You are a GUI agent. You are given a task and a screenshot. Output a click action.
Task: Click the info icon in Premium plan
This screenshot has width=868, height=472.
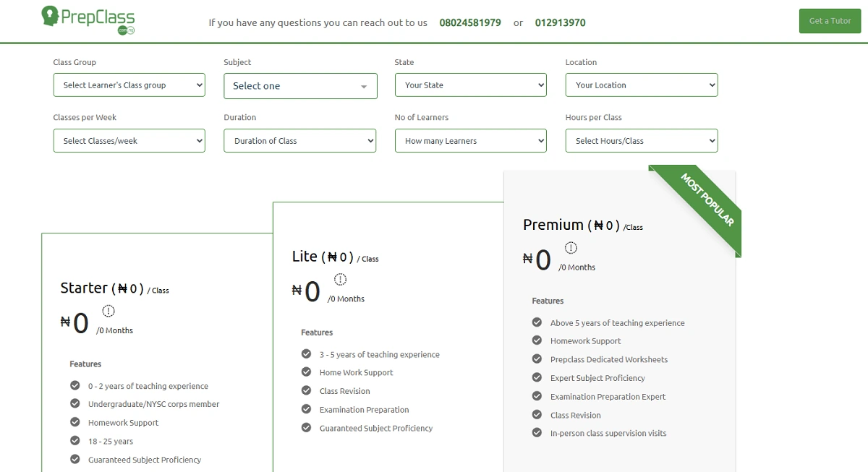[x=571, y=247]
